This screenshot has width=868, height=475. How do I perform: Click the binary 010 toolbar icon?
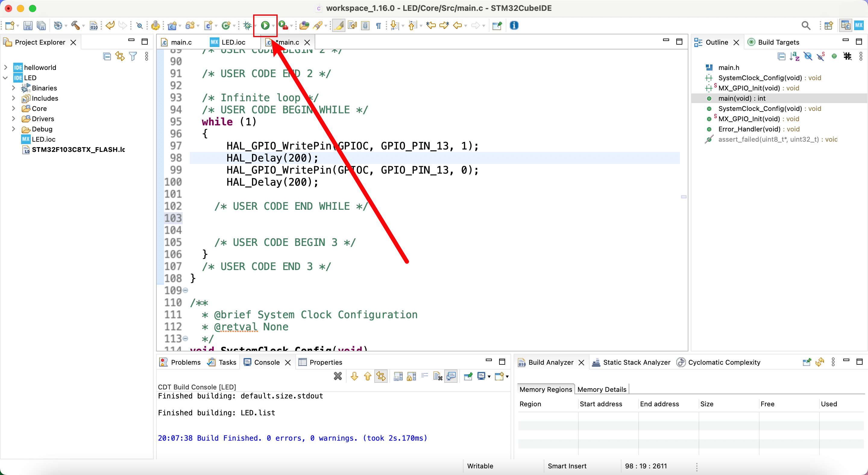coord(94,25)
